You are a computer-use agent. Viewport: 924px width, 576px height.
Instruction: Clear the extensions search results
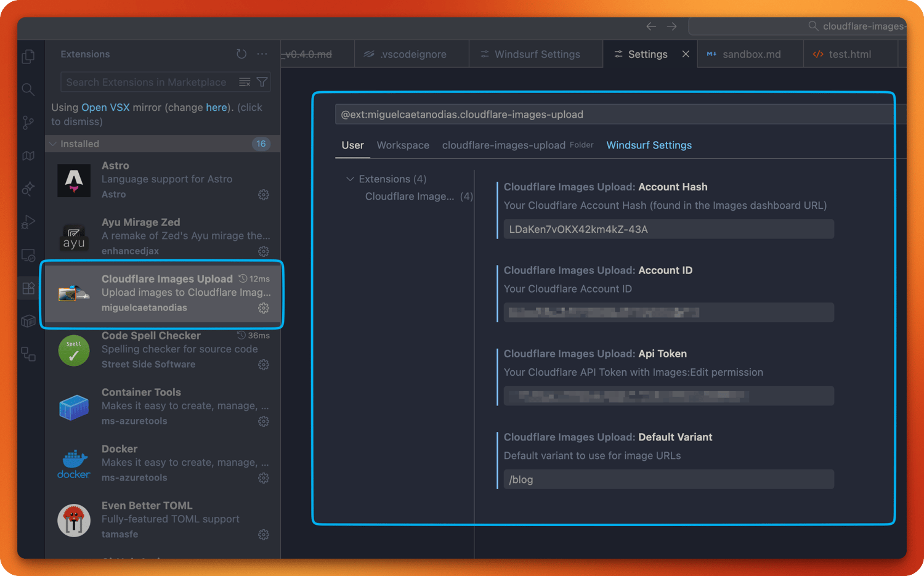[245, 82]
